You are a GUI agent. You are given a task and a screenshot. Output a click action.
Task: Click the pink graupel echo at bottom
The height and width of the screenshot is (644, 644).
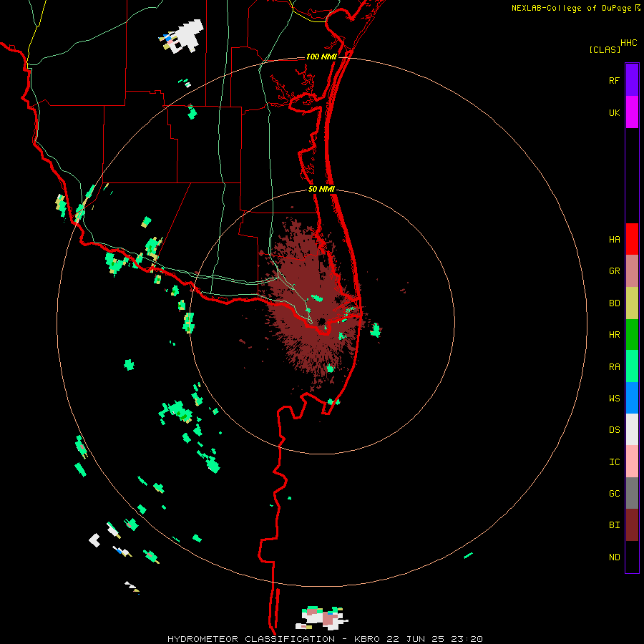(328, 619)
